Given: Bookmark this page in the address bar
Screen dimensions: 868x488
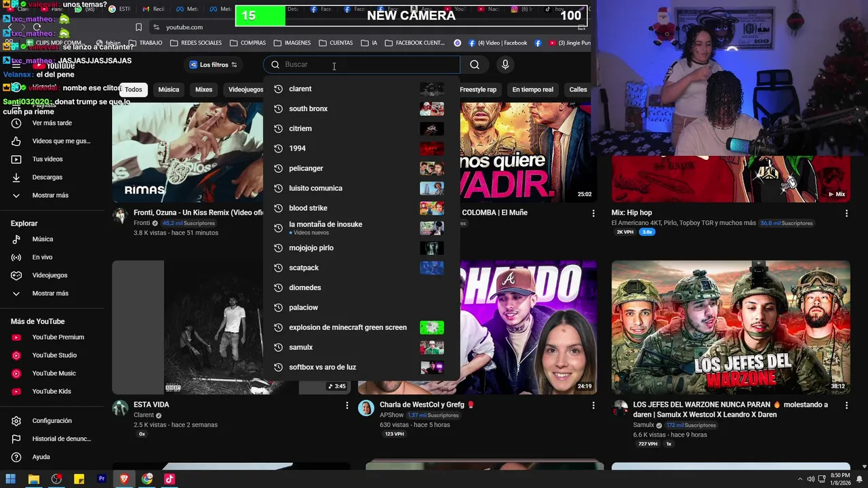Looking at the screenshot, I should tap(138, 27).
